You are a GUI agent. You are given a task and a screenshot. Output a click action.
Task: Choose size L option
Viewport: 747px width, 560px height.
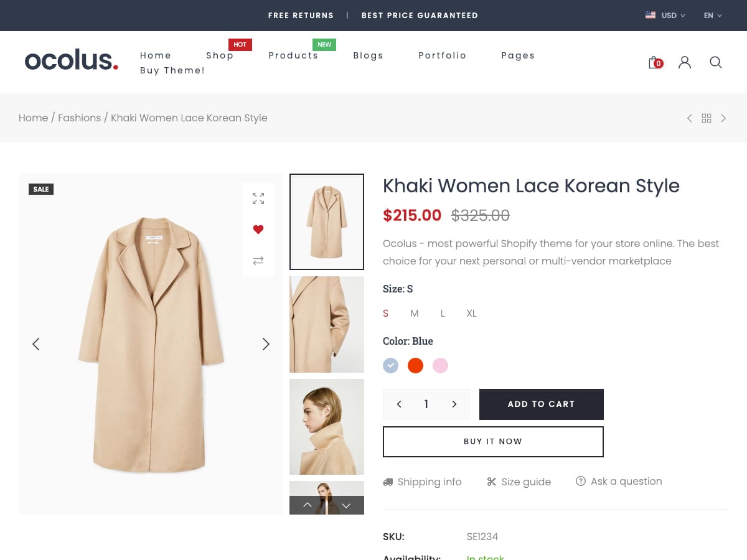443,314
